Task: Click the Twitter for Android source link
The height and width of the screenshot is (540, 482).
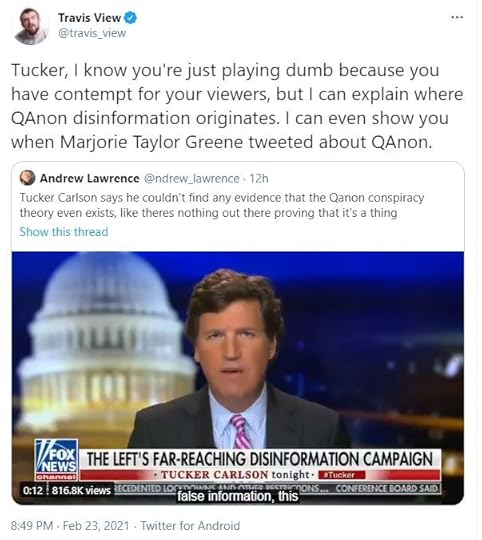Action: (190, 526)
